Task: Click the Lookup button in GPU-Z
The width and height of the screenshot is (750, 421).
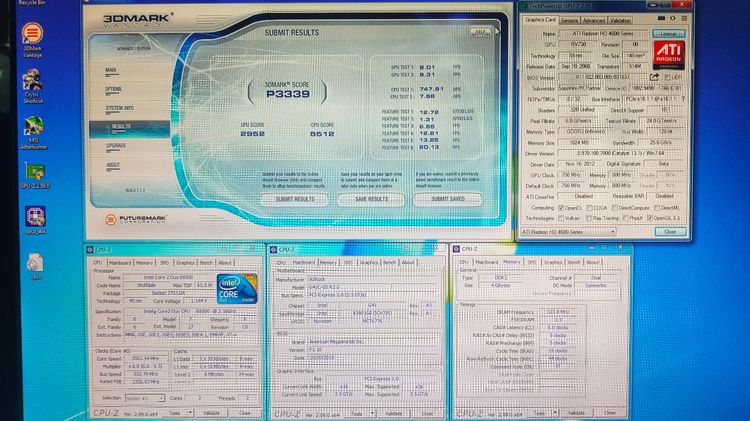Action: [x=668, y=33]
